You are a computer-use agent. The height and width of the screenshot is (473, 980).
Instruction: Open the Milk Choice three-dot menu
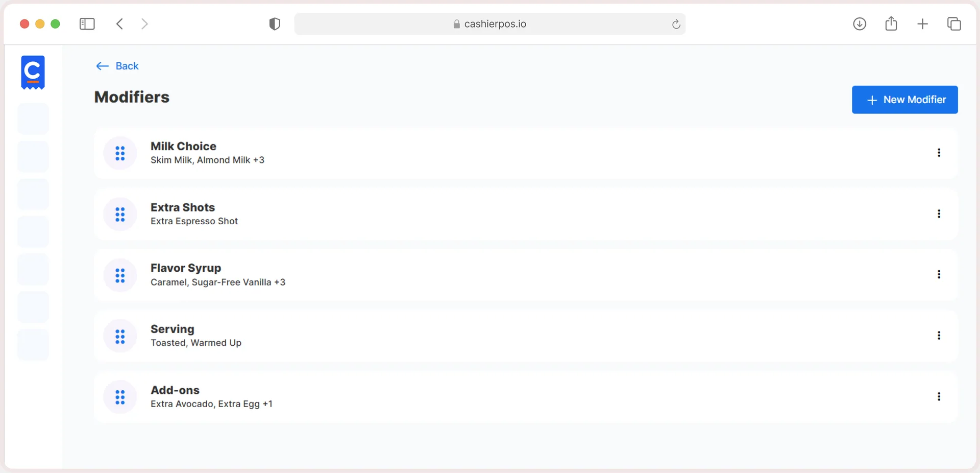939,153
